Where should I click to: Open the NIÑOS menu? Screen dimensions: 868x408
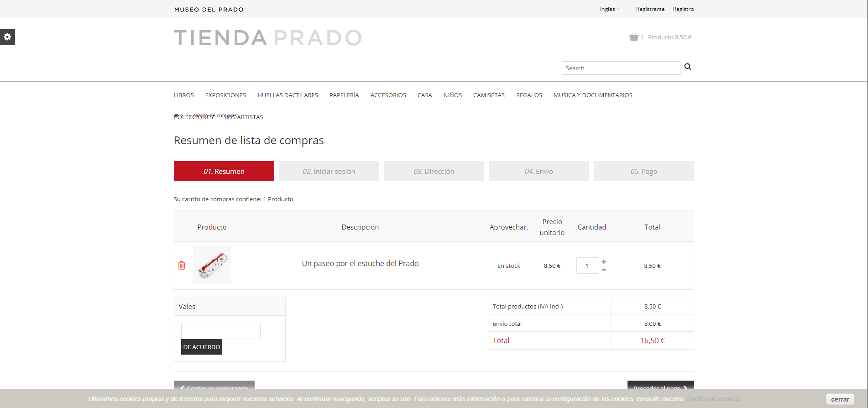click(x=453, y=95)
